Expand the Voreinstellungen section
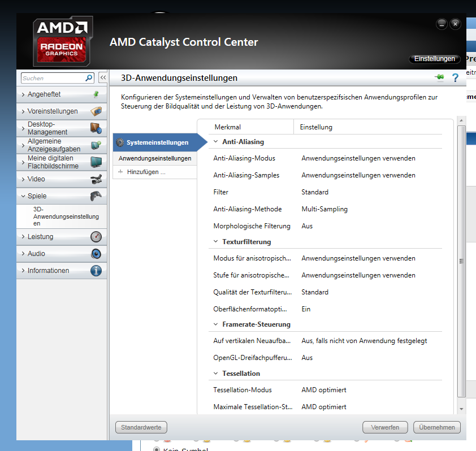Image resolution: width=476 pixels, height=451 pixels. pos(23,112)
